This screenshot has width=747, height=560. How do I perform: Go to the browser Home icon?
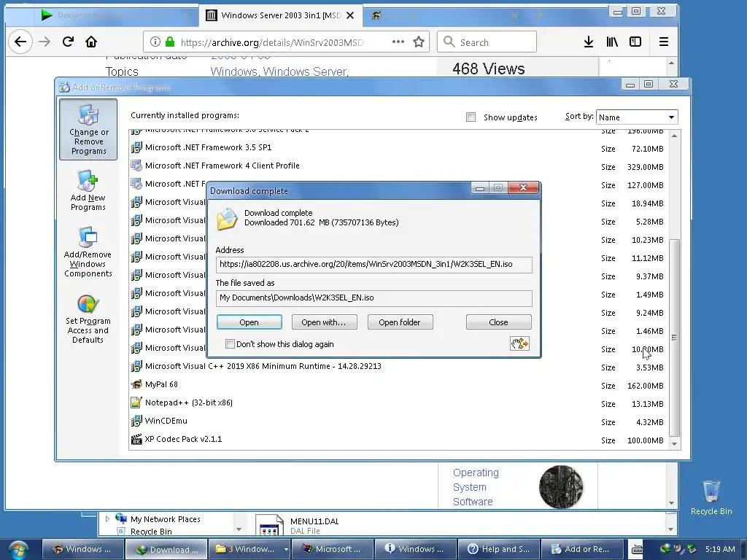click(x=91, y=42)
